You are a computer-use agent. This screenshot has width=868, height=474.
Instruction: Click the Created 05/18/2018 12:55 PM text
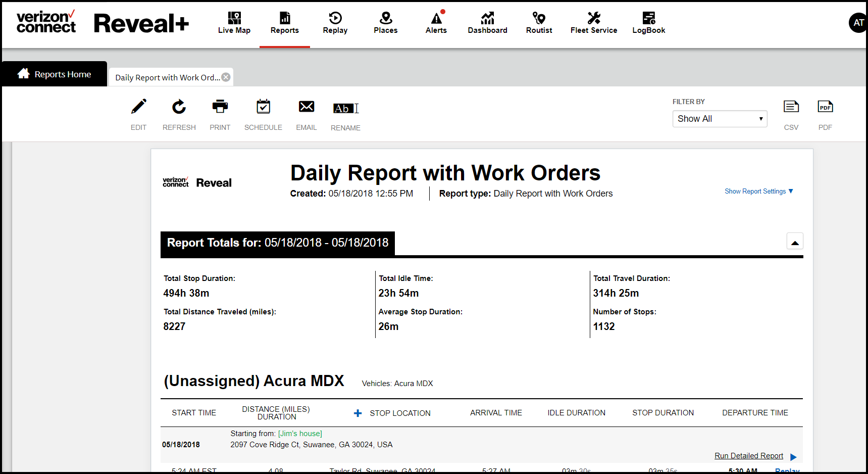point(351,194)
